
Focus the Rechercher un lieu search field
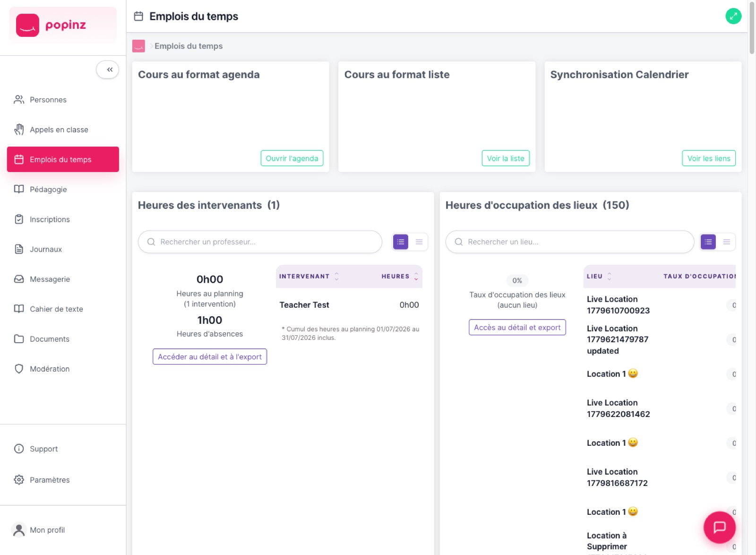click(570, 242)
